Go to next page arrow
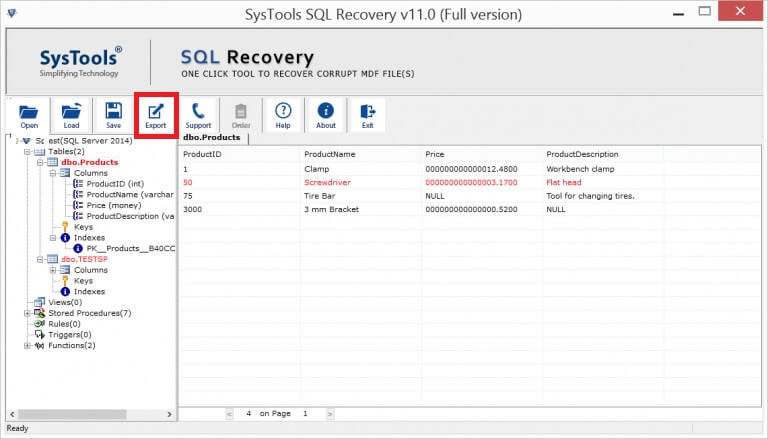The image size is (768, 439). pyautogui.click(x=330, y=414)
